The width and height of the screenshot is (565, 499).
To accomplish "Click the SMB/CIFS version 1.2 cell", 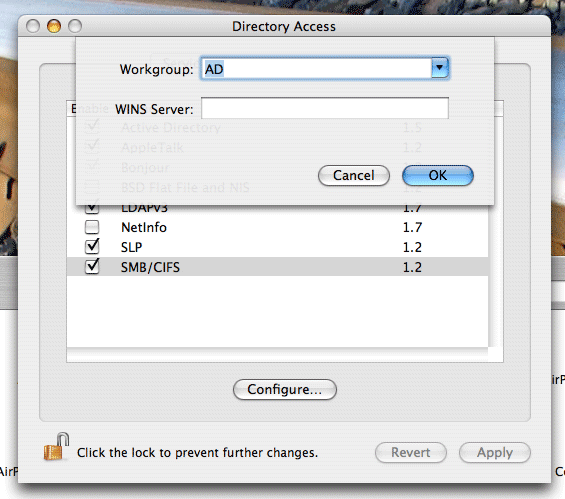I will click(x=412, y=267).
